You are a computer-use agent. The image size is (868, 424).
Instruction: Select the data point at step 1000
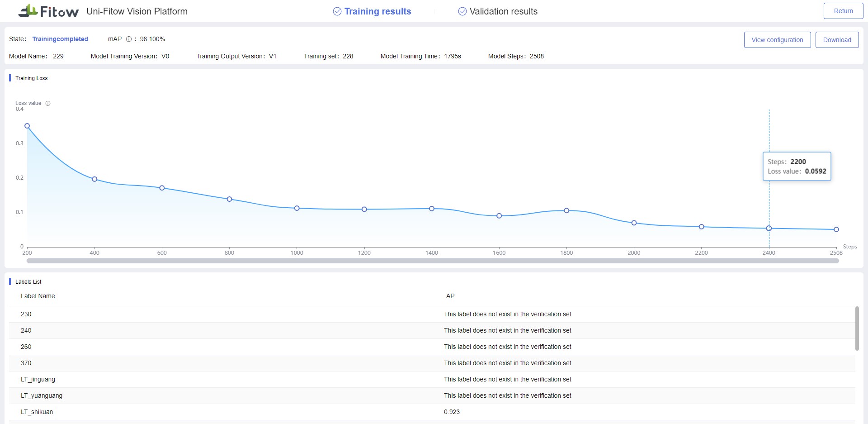coord(297,208)
